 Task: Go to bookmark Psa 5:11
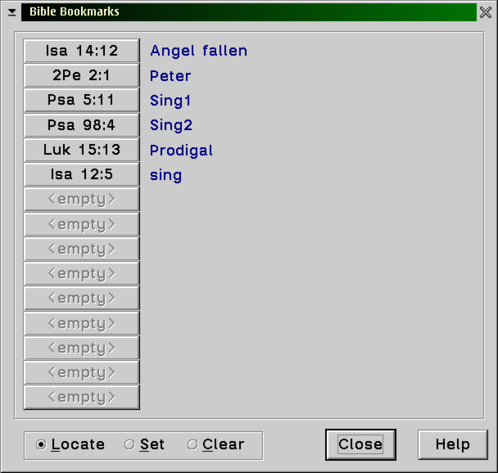tap(82, 100)
